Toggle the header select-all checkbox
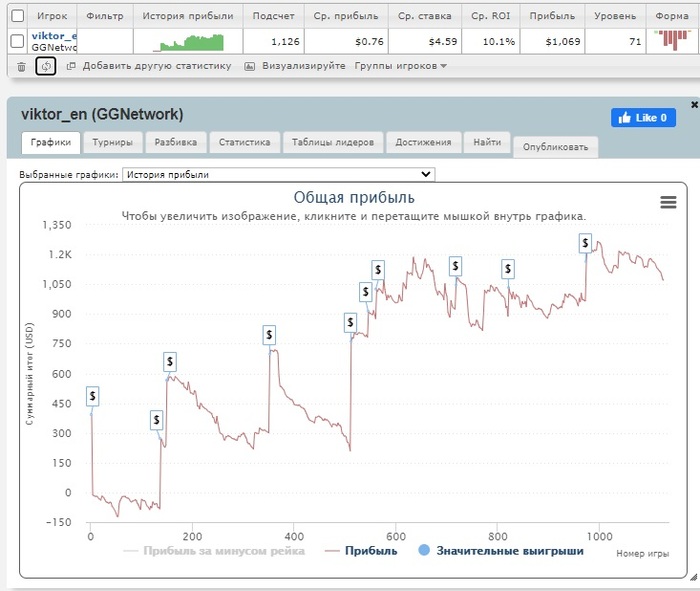The image size is (700, 591). click(17, 16)
